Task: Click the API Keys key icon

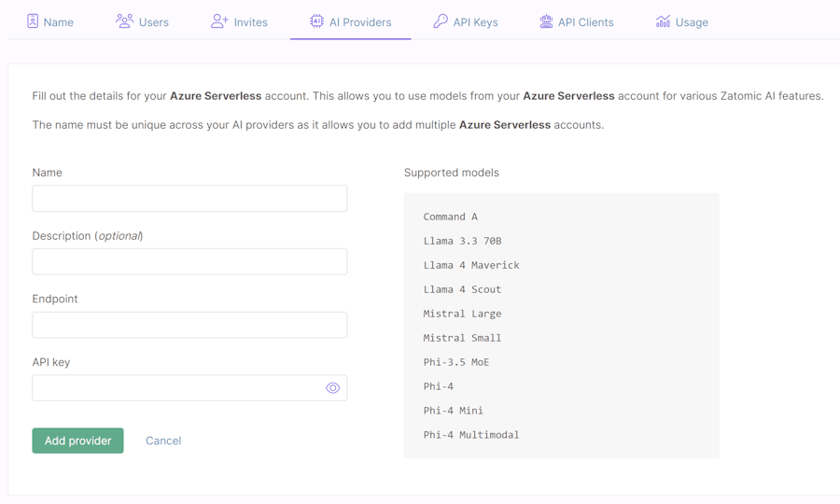Action: pyautogui.click(x=441, y=21)
